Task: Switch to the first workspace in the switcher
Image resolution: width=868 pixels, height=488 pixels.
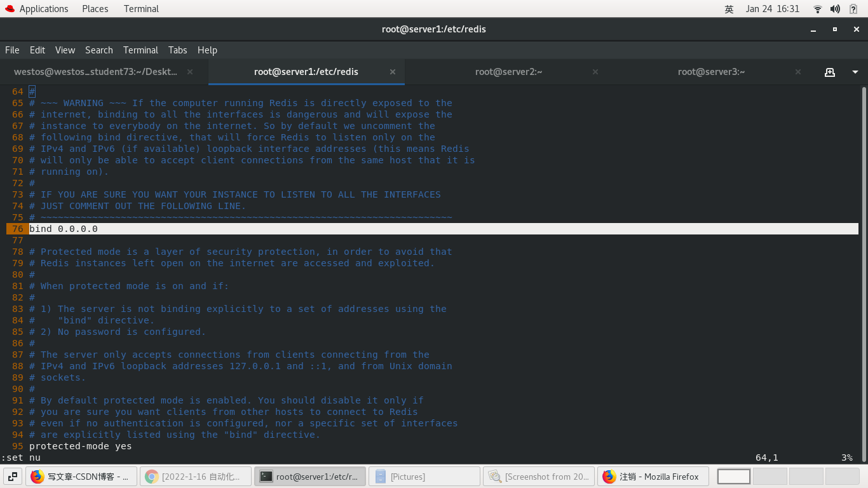Action: [734, 477]
